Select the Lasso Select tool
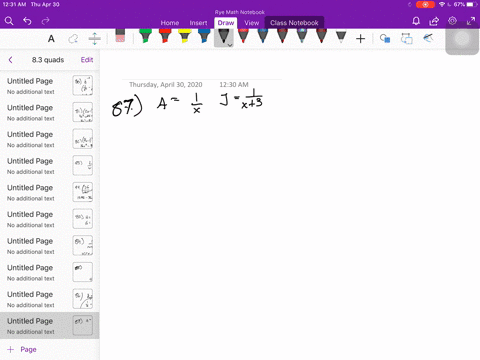The image size is (480, 360). (73, 39)
